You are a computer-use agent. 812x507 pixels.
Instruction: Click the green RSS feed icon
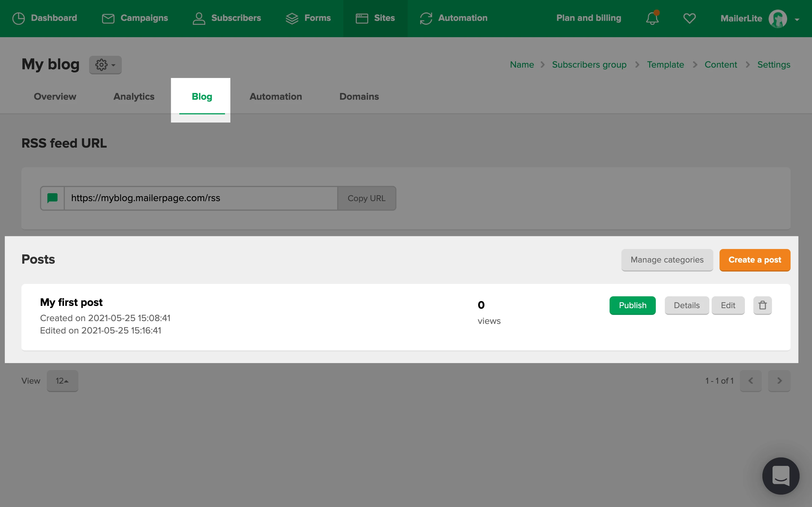(53, 198)
